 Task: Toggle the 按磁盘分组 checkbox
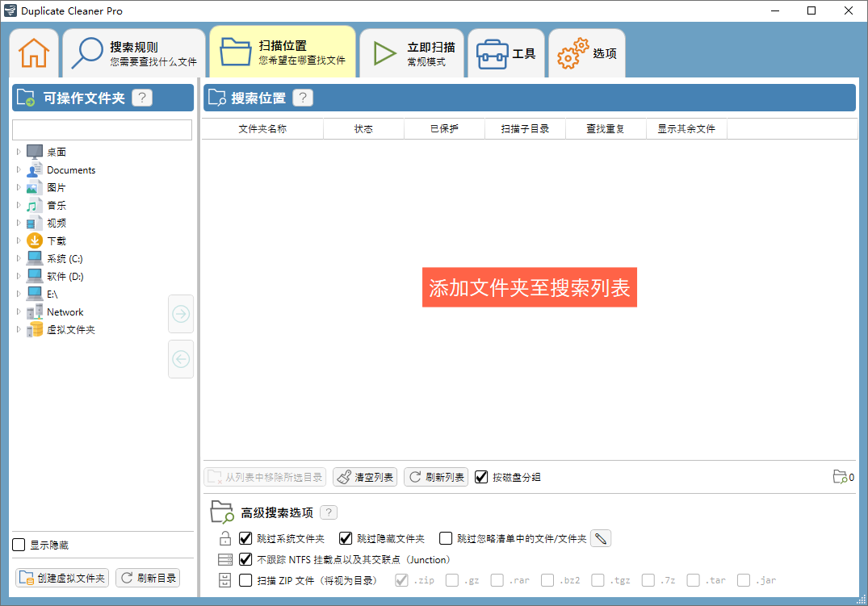click(x=481, y=477)
